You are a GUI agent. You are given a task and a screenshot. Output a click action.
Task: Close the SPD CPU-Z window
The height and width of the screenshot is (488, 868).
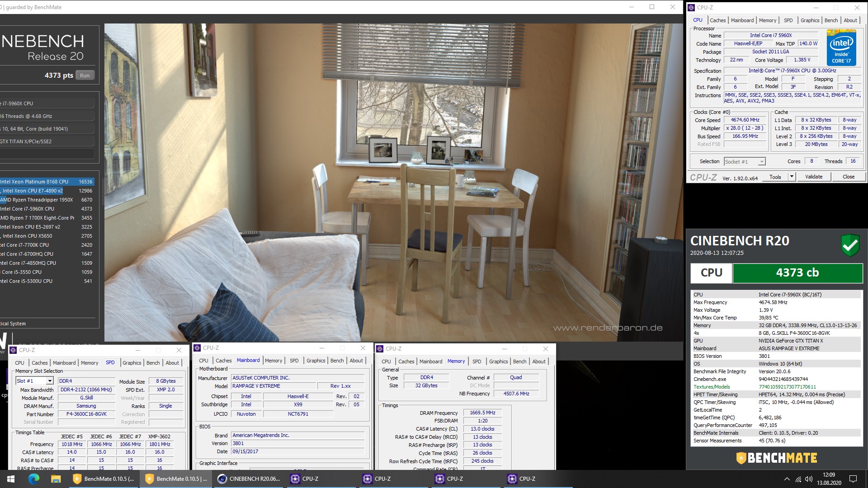click(x=179, y=350)
